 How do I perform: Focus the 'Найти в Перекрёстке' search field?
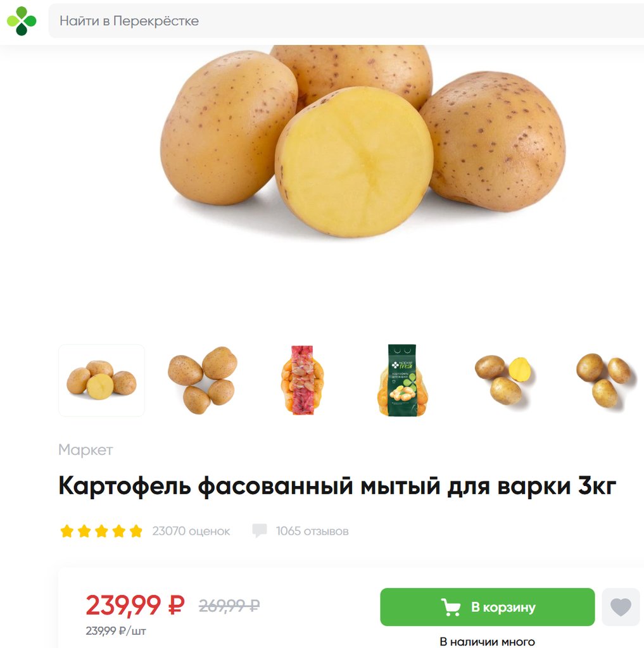(x=346, y=21)
